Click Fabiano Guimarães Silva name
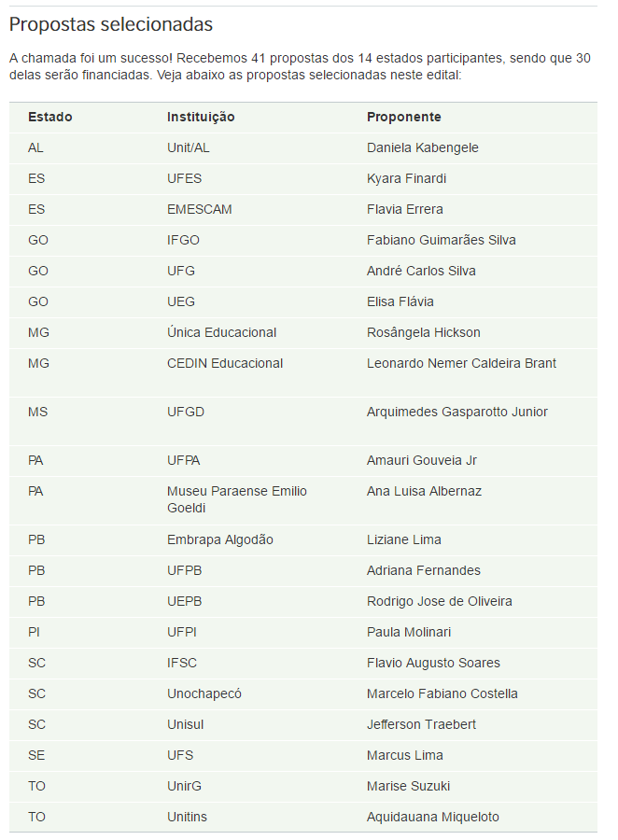618x840 pixels. pos(442,240)
